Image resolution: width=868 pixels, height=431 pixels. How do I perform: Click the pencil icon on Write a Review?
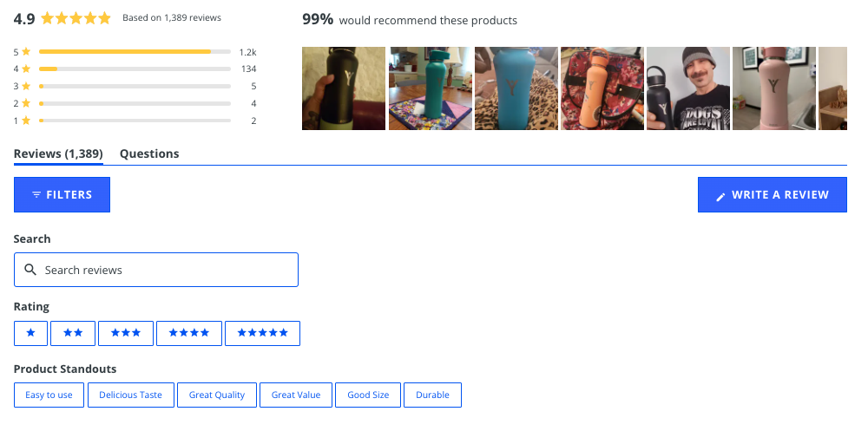720,196
